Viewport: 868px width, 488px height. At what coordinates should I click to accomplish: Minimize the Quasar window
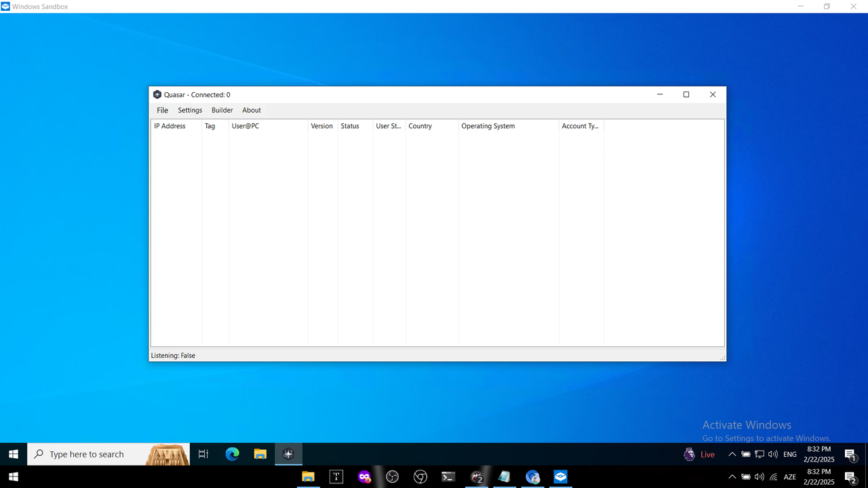(660, 95)
